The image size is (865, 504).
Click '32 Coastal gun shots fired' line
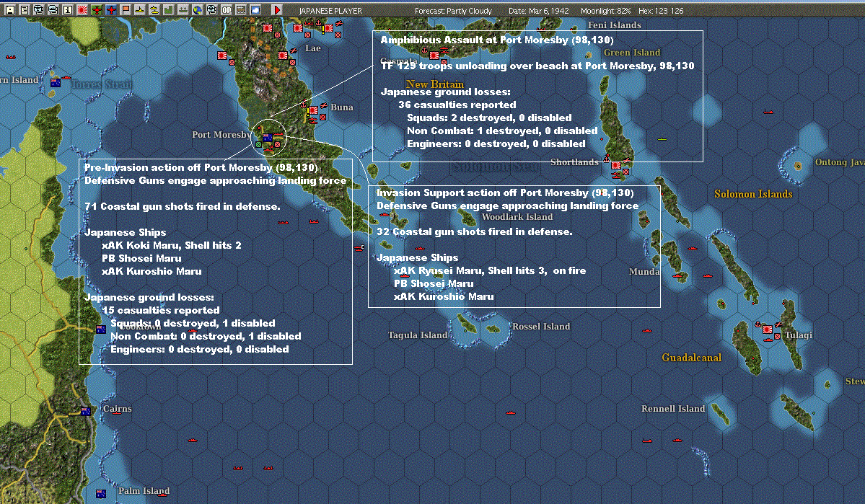coord(475,232)
